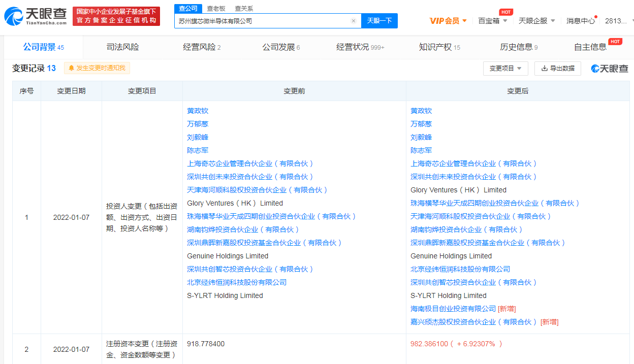Select the 经营状况 tab
634x364 pixels.
tap(360, 47)
